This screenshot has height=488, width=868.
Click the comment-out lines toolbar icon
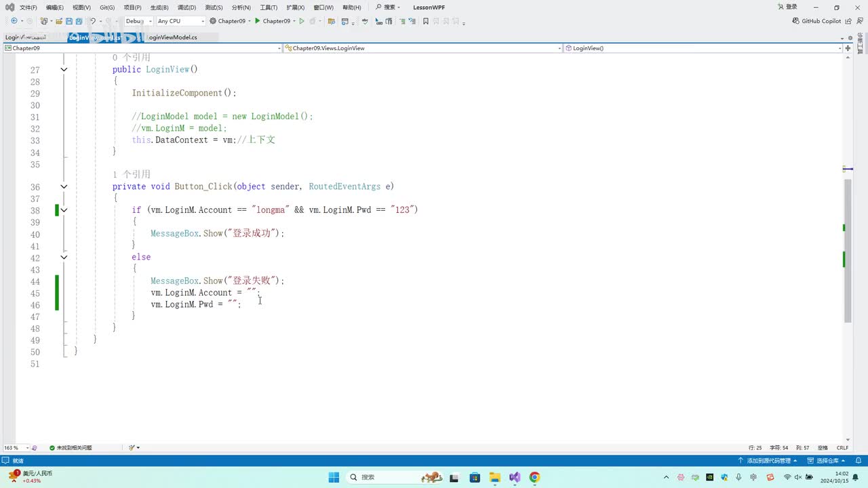[x=403, y=21]
